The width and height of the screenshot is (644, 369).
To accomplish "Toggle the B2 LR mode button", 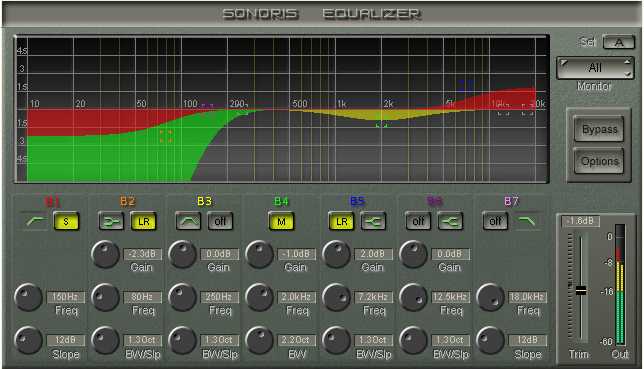I will point(143,221).
